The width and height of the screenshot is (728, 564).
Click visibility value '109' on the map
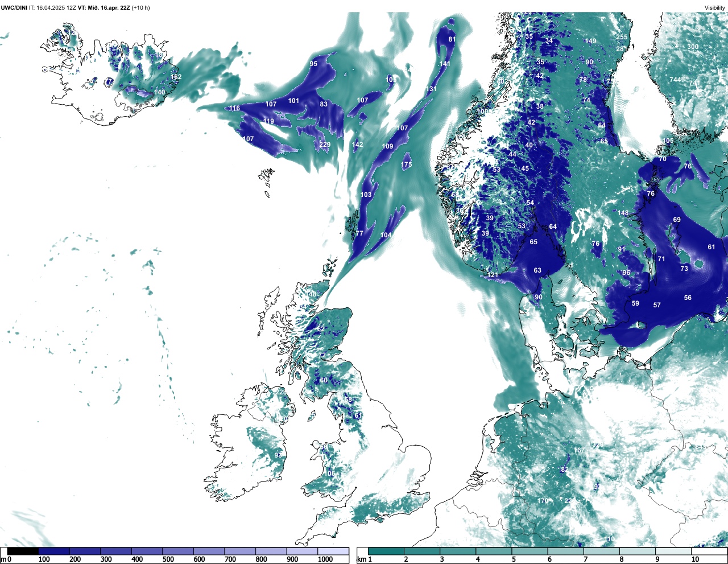[387, 146]
